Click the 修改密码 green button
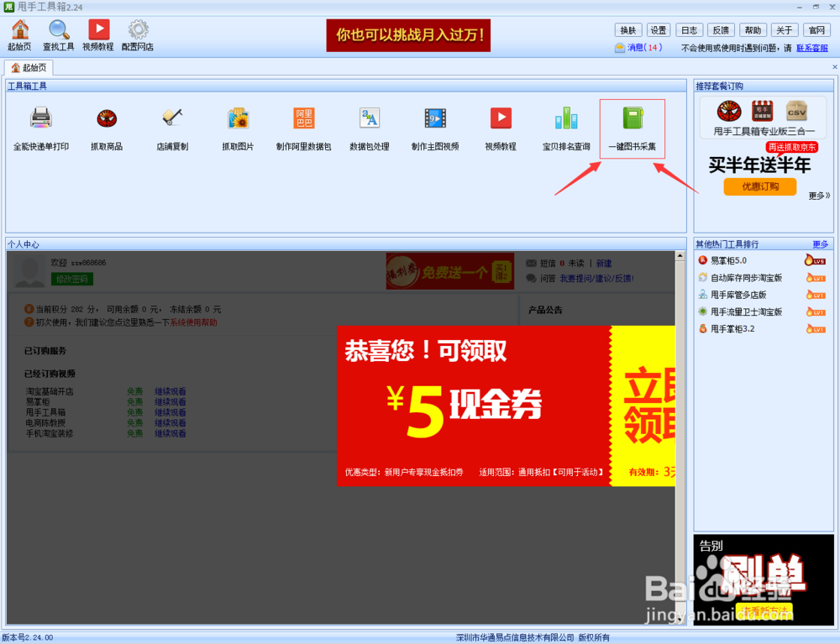 (x=71, y=279)
